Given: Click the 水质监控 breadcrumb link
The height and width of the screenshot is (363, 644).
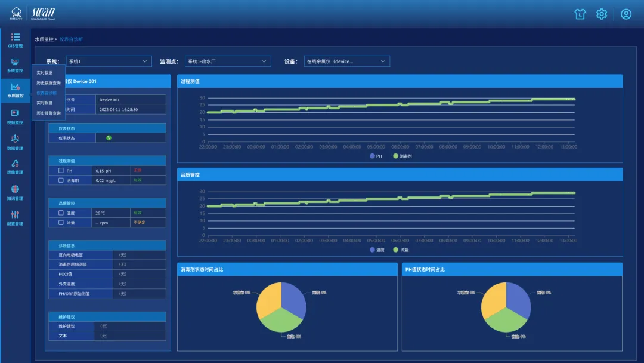Looking at the screenshot, I should coord(44,39).
